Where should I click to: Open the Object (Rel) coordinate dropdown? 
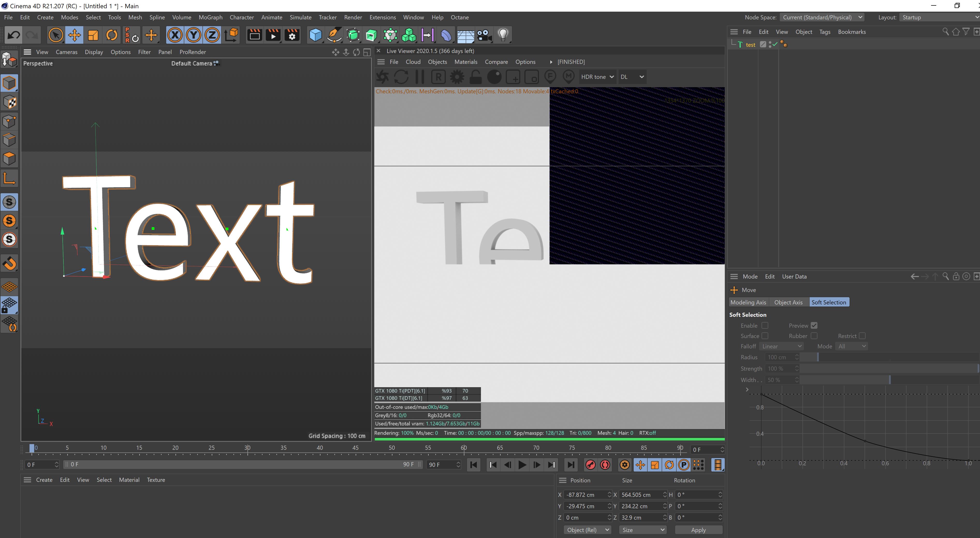tap(587, 530)
